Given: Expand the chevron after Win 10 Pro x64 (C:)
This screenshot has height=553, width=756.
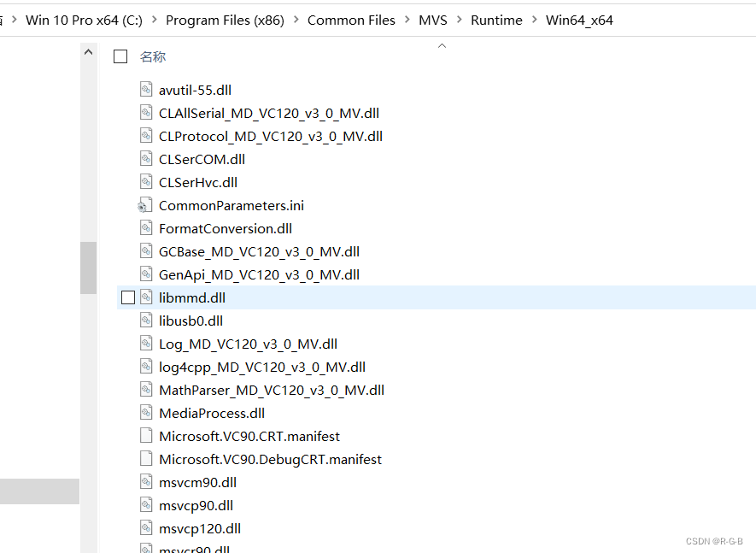Looking at the screenshot, I should pyautogui.click(x=155, y=20).
